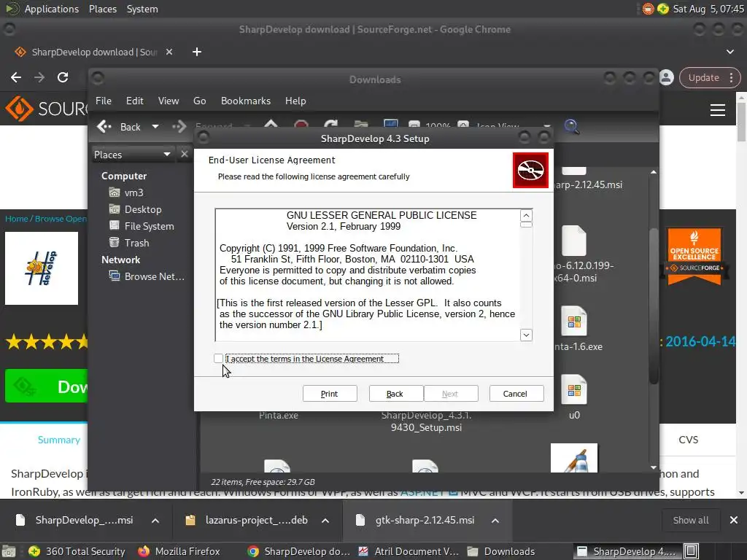Image resolution: width=747 pixels, height=560 pixels.
Task: Click the green Download button
Action: [x=46, y=386]
